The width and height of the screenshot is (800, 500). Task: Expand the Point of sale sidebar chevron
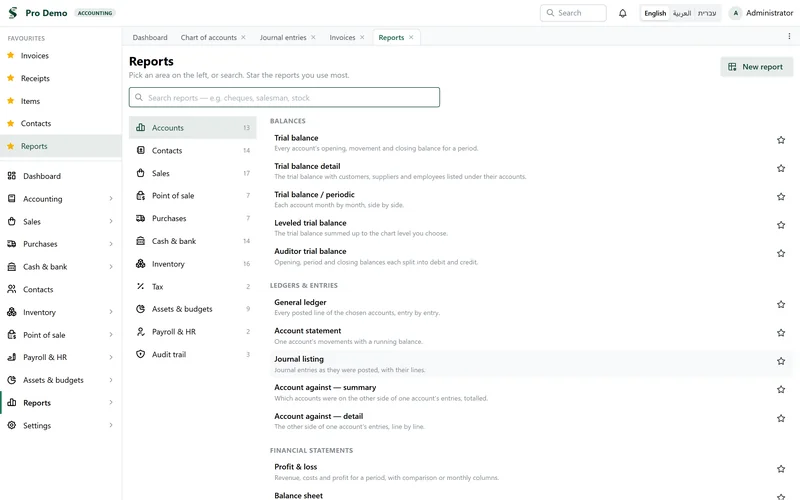(x=111, y=335)
